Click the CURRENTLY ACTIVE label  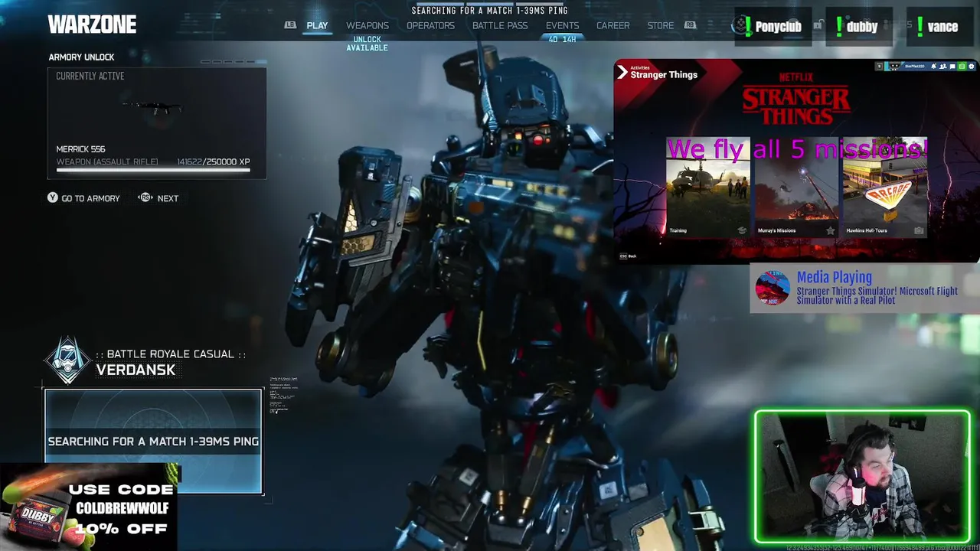tap(90, 76)
